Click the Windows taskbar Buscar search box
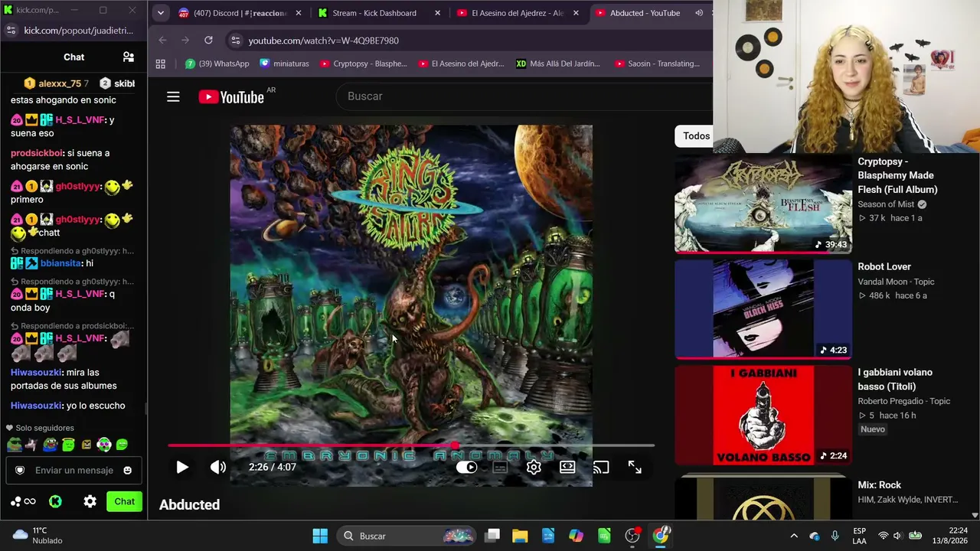This screenshot has height=551, width=980. (407, 536)
